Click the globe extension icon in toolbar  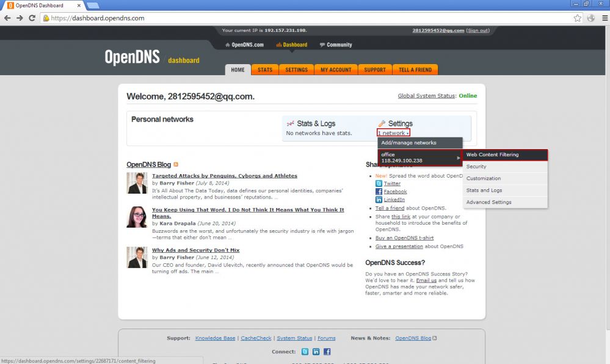pos(591,18)
